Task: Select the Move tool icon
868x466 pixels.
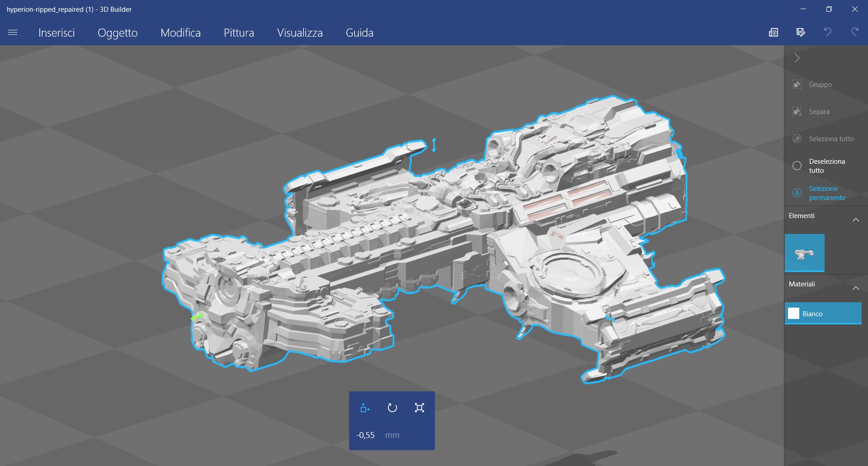Action: click(x=365, y=408)
